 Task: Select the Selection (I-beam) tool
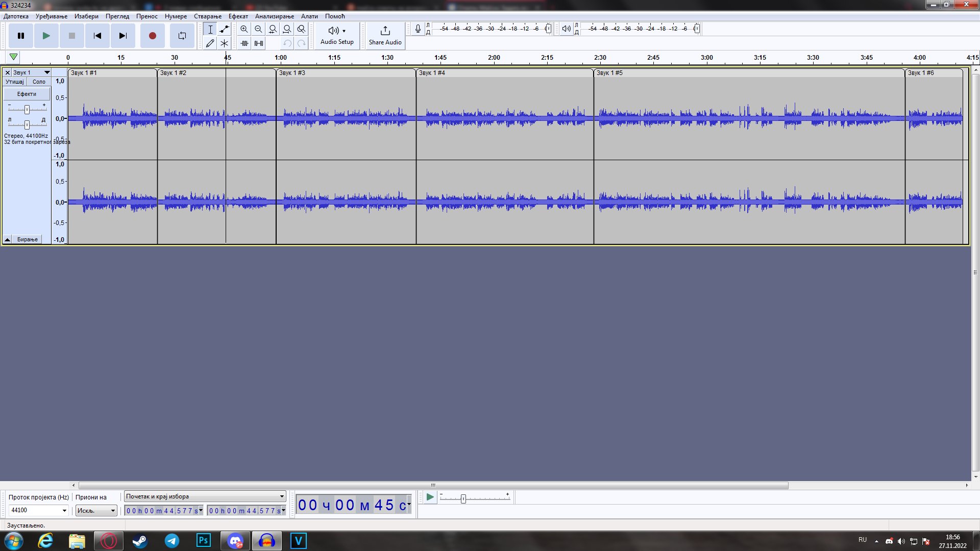pyautogui.click(x=210, y=29)
